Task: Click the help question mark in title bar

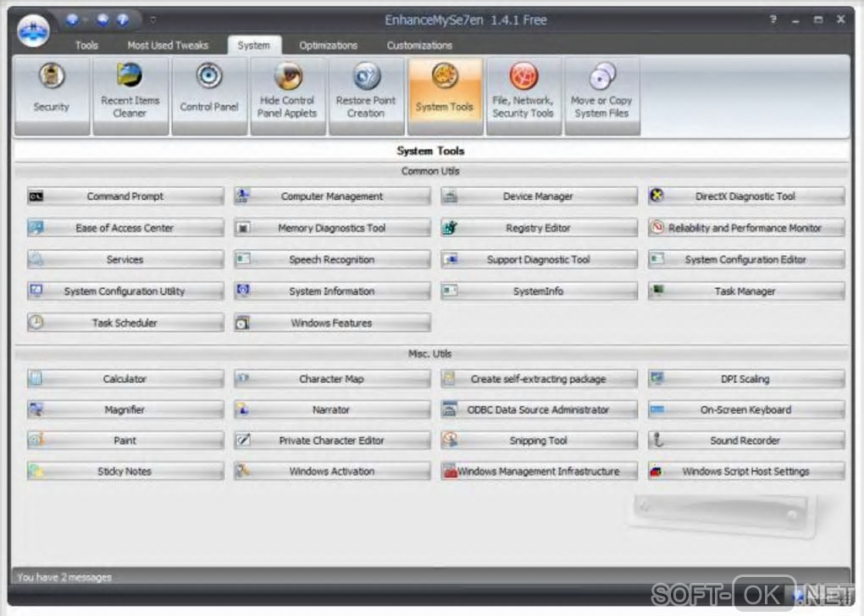Action: [x=773, y=19]
